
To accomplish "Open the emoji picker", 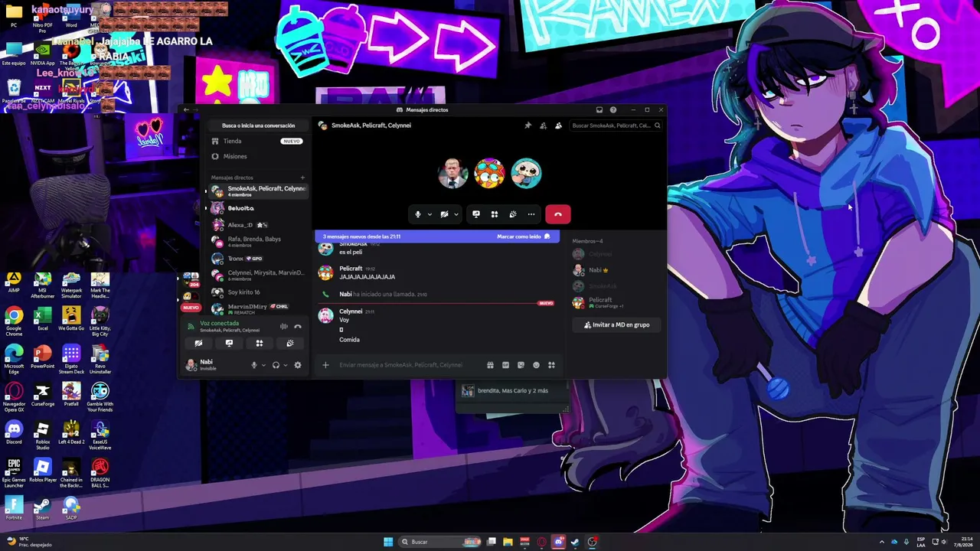I will click(x=536, y=365).
